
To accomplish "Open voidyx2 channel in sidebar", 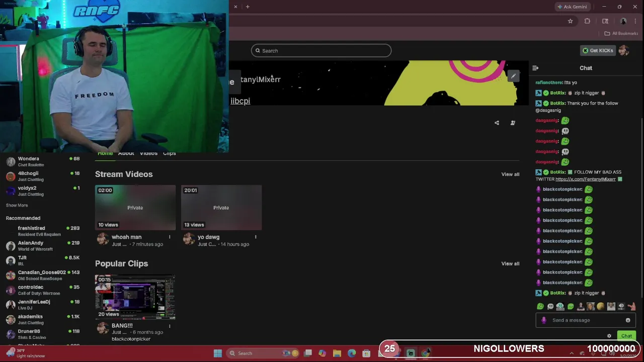I will (x=43, y=191).
